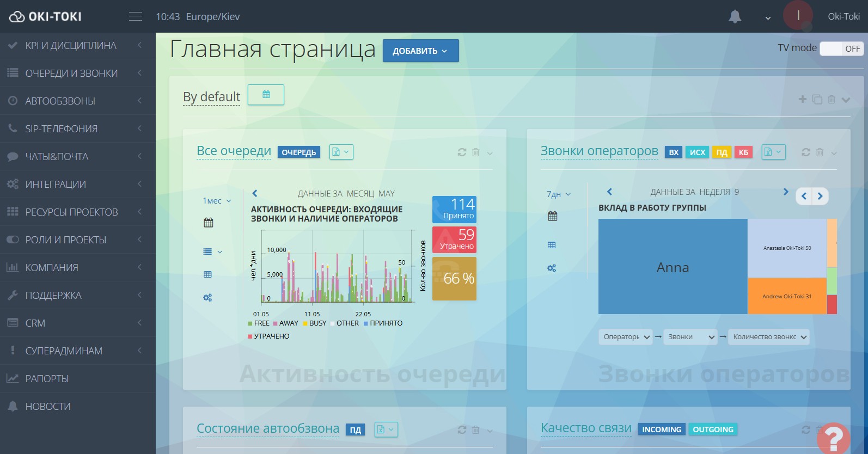
Task: Toggle ПД badge in Состояние автообзвона
Action: 356,430
